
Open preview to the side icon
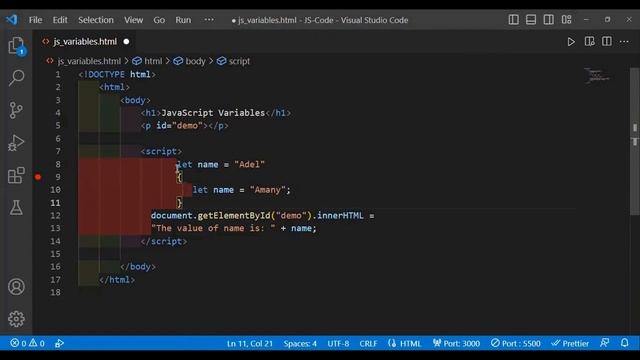(589, 42)
